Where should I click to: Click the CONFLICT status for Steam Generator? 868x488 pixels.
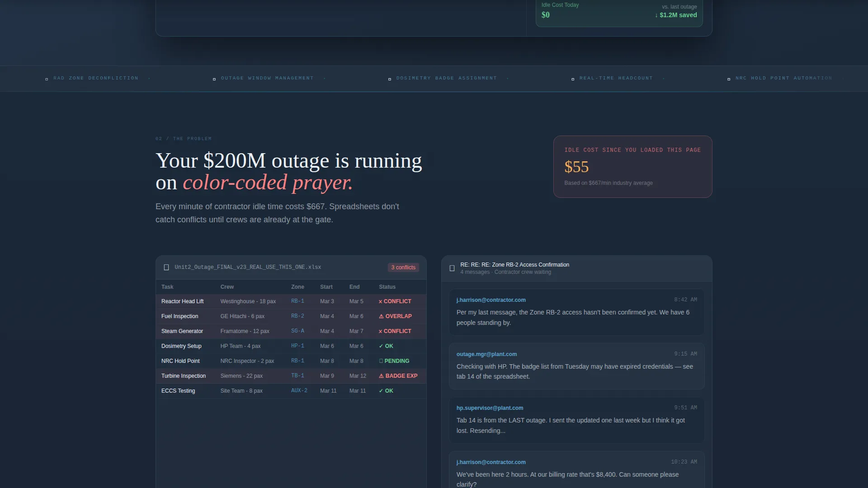[x=395, y=331]
